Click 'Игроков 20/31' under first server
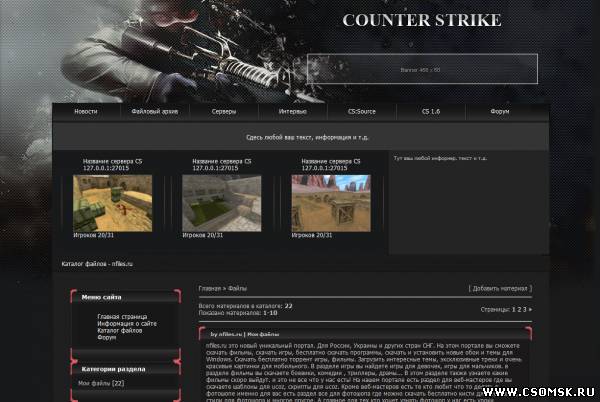The image size is (600, 402). 93,235
